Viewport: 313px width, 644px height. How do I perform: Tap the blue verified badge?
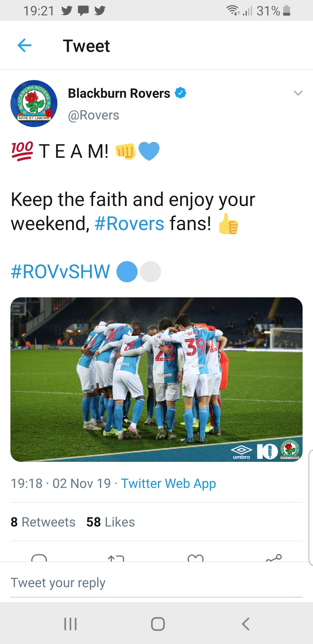[x=180, y=93]
